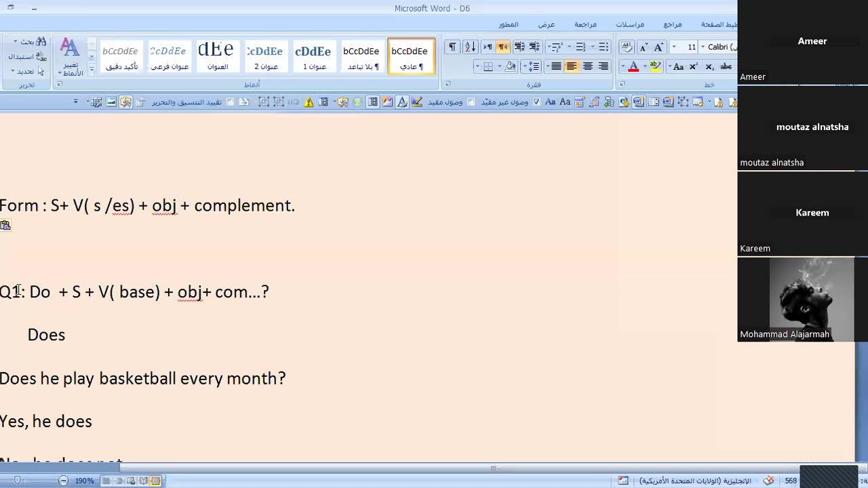Open the font size dropdown
Image resolution: width=868 pixels, height=488 pixels.
pyautogui.click(x=674, y=47)
